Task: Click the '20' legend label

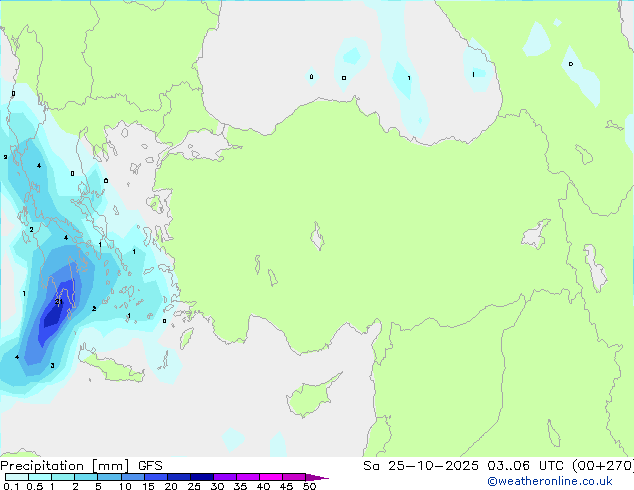Action: (x=171, y=486)
